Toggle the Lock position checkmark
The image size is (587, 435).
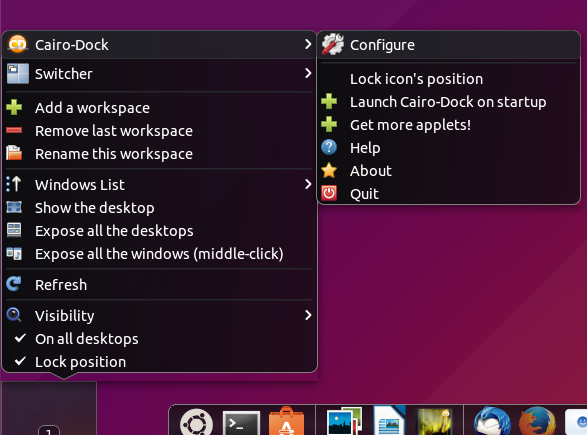click(20, 361)
